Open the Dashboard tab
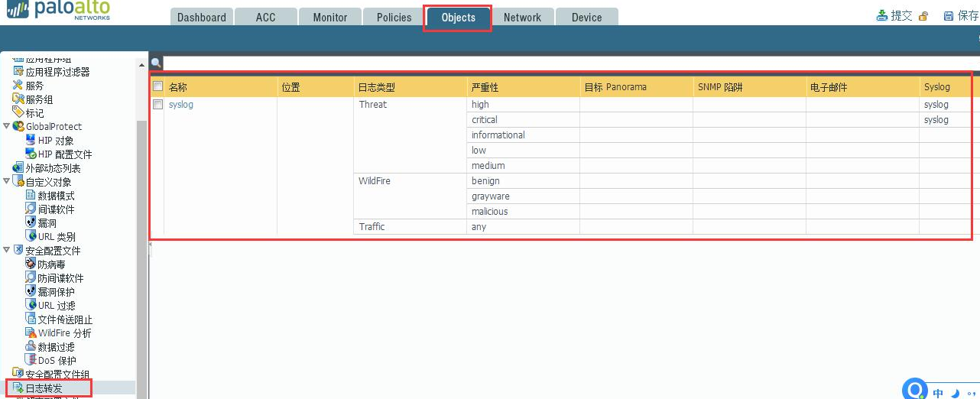The width and height of the screenshot is (980, 399). tap(202, 17)
